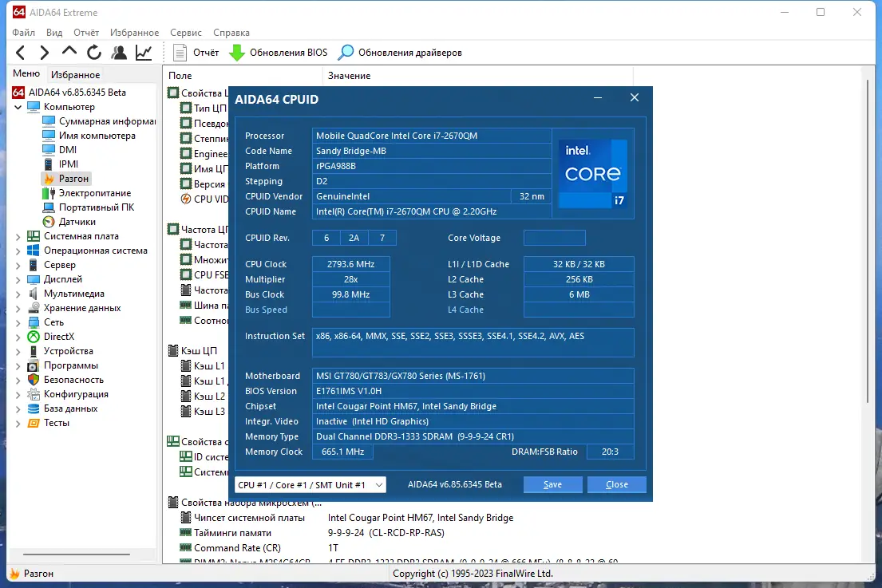Select the IPMI tree item

61,164
